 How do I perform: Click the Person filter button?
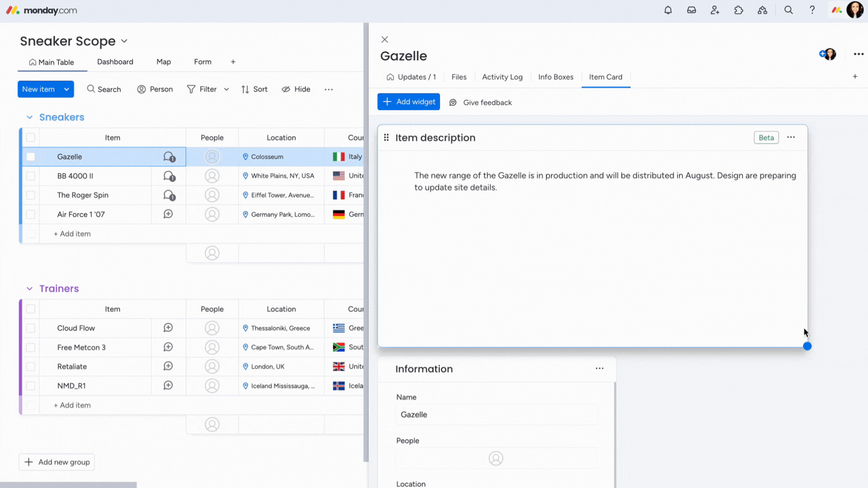(x=155, y=89)
